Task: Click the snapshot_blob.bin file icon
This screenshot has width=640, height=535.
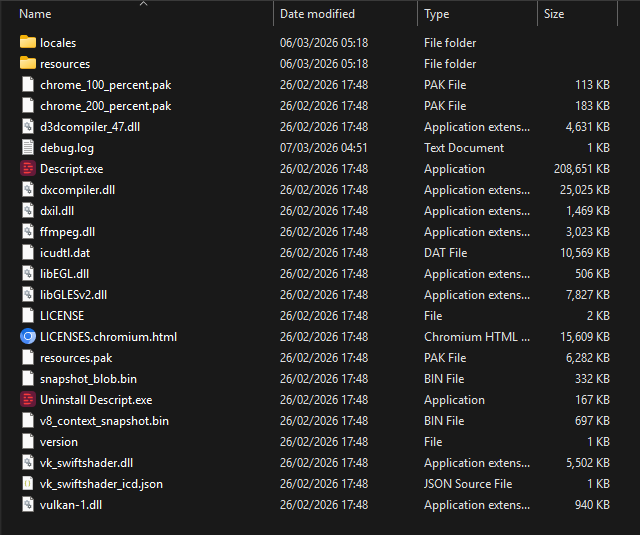Action: pos(28,379)
